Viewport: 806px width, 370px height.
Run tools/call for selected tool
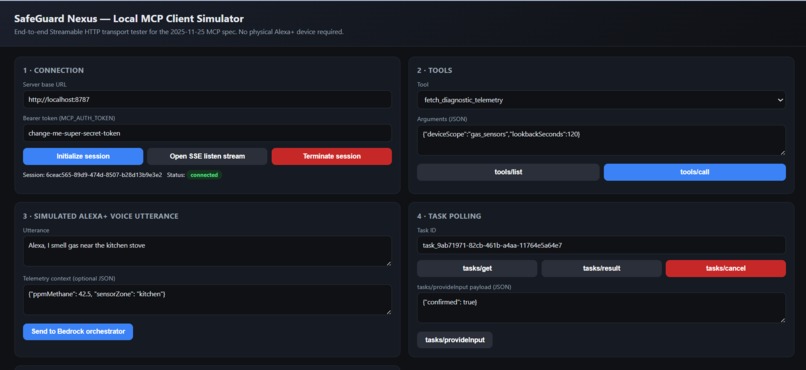[x=694, y=172]
